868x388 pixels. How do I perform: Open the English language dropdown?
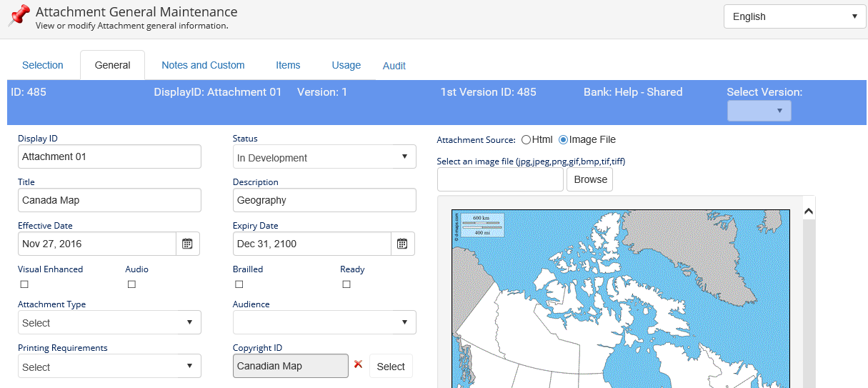click(x=794, y=16)
